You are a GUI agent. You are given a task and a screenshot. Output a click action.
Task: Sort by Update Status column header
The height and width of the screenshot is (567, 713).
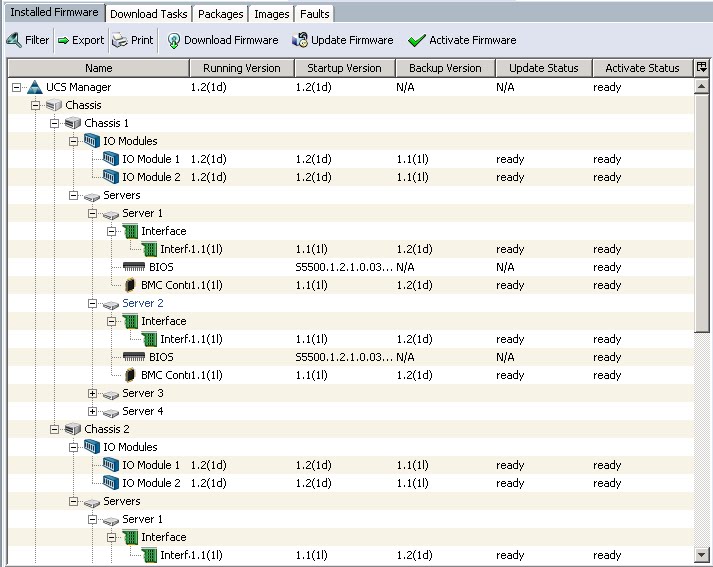coord(544,68)
